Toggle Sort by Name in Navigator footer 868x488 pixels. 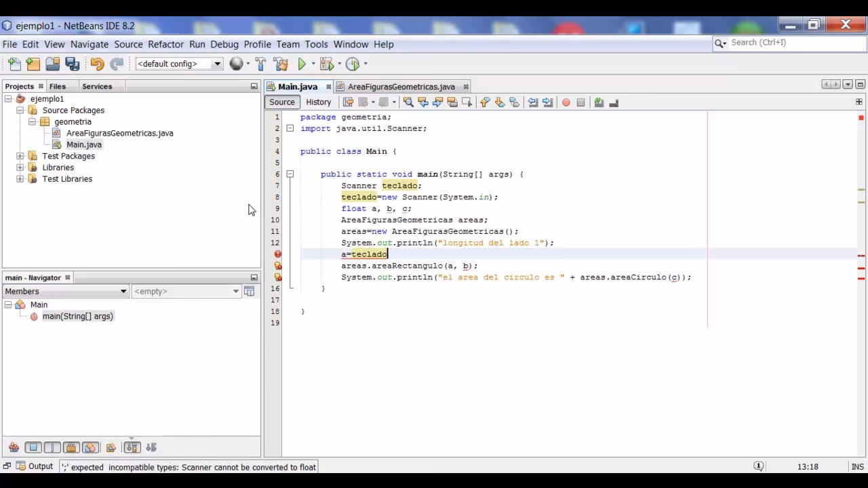[131, 447]
